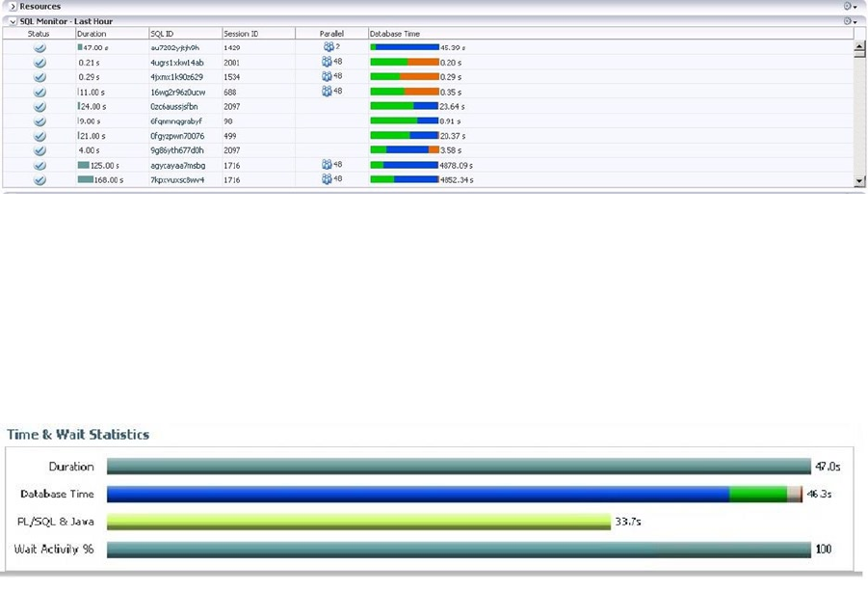Image resolution: width=868 pixels, height=591 pixels.
Task: Click parallel icon in the 125.00 s row
Action: 327,165
